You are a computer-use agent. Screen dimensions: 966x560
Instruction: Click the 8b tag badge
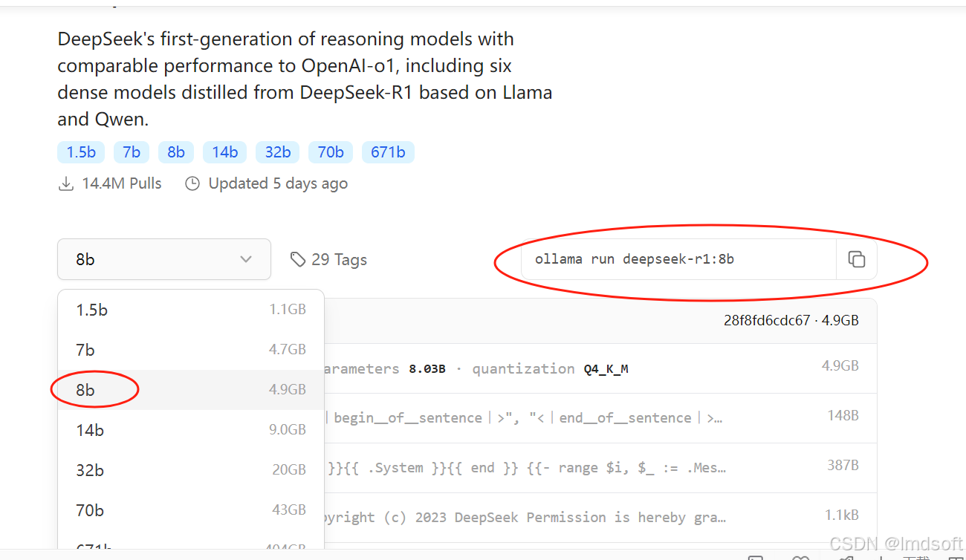176,152
